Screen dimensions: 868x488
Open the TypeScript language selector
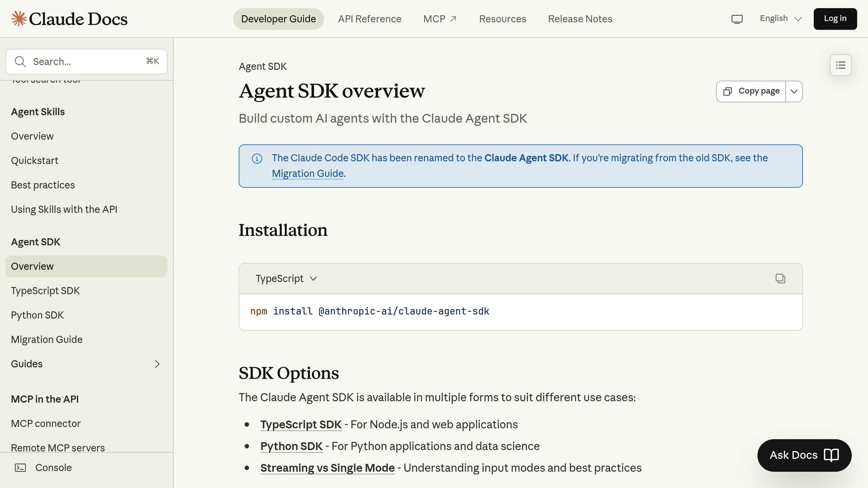[286, 279]
